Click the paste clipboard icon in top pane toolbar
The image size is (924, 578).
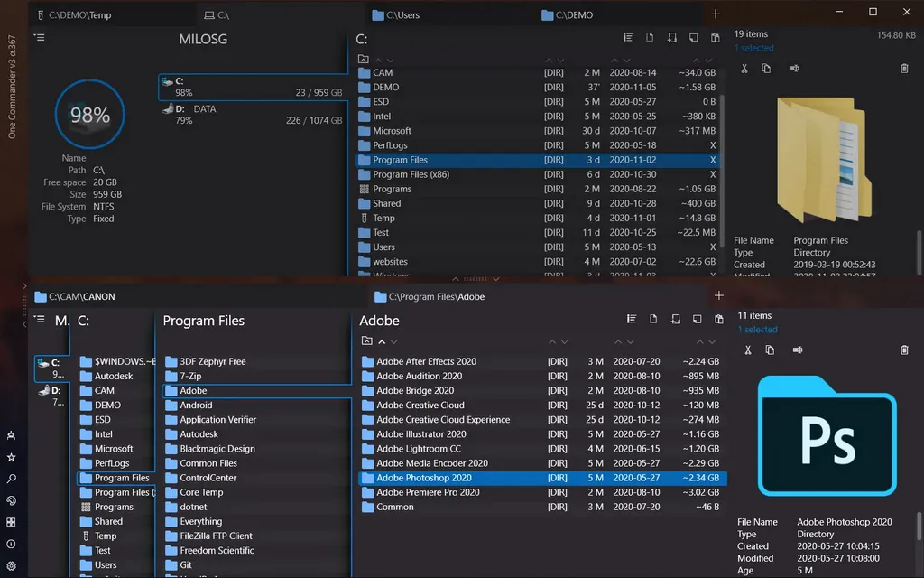coord(716,38)
